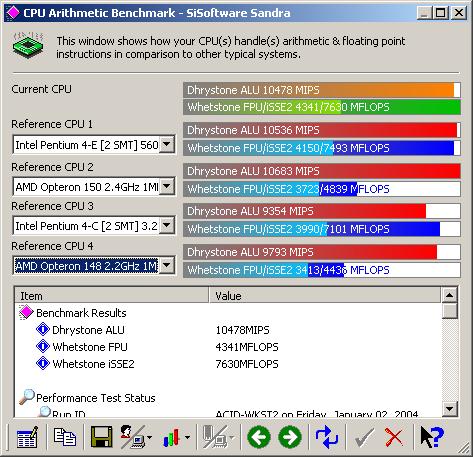Click the Dhrystone ALU 9354 MIPS bar
Viewport: 473px width, 457px height.
click(x=322, y=211)
